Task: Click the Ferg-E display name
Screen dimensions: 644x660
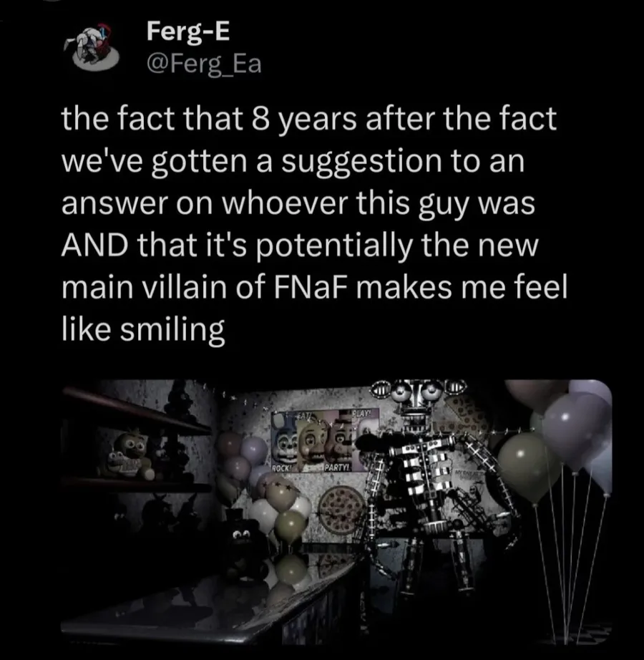Action: 188,32
